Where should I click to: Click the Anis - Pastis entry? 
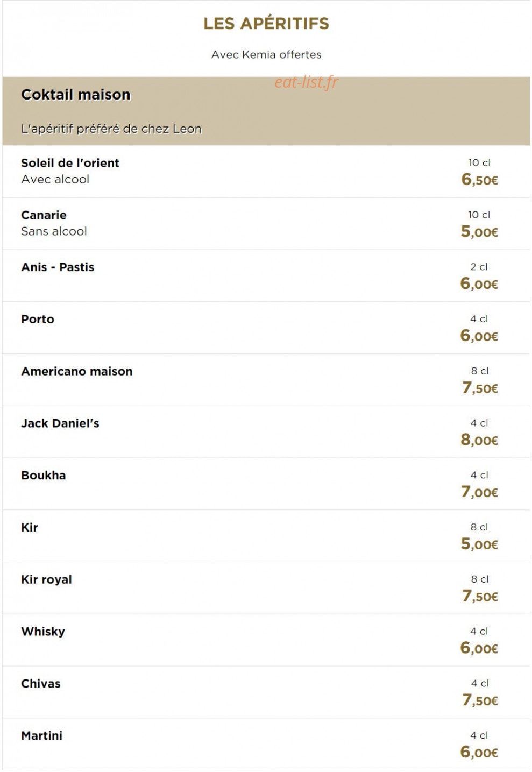point(266,275)
